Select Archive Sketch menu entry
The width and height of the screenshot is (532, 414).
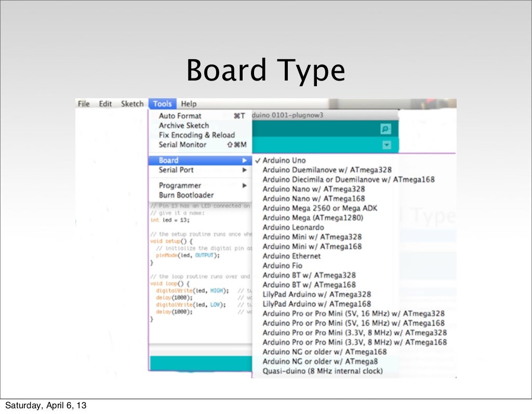tap(200, 126)
